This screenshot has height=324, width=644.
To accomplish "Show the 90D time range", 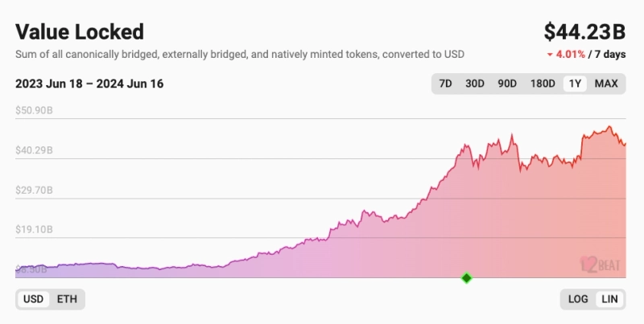I will click(x=507, y=84).
